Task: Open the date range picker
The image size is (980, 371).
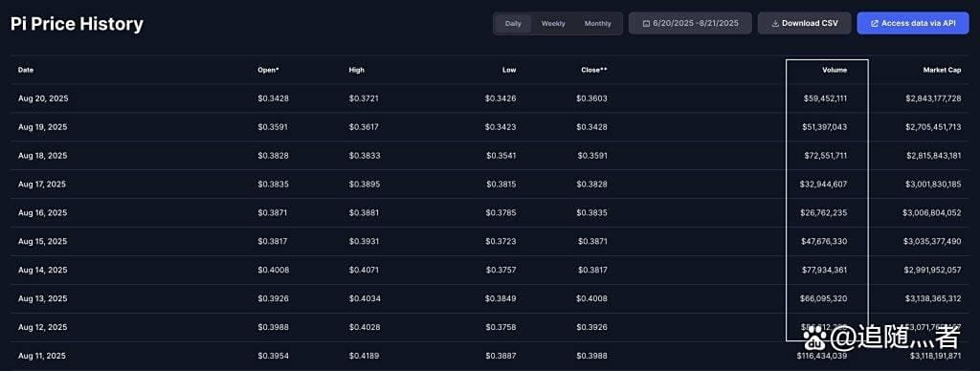Action: 690,23
